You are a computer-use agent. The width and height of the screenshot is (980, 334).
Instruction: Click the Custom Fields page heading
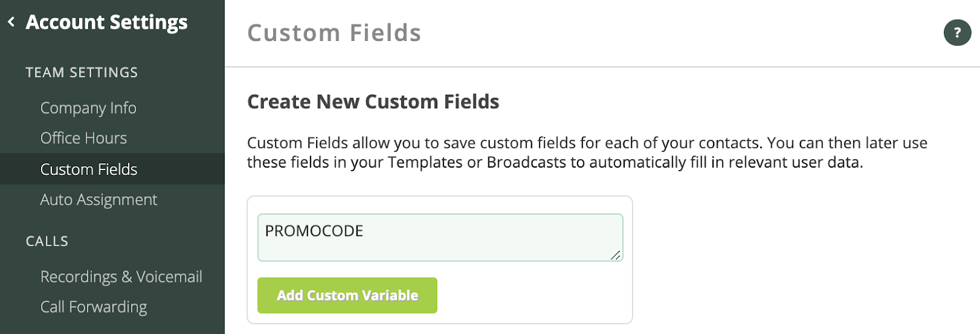334,33
